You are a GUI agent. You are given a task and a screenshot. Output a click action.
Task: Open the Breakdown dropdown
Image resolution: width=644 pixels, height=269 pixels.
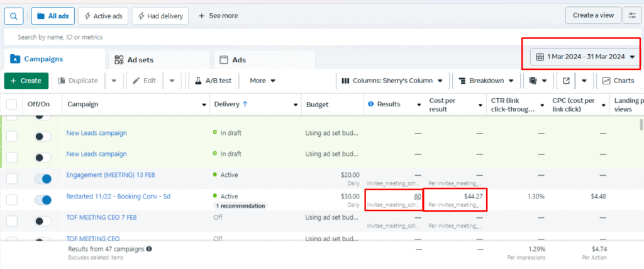point(487,81)
